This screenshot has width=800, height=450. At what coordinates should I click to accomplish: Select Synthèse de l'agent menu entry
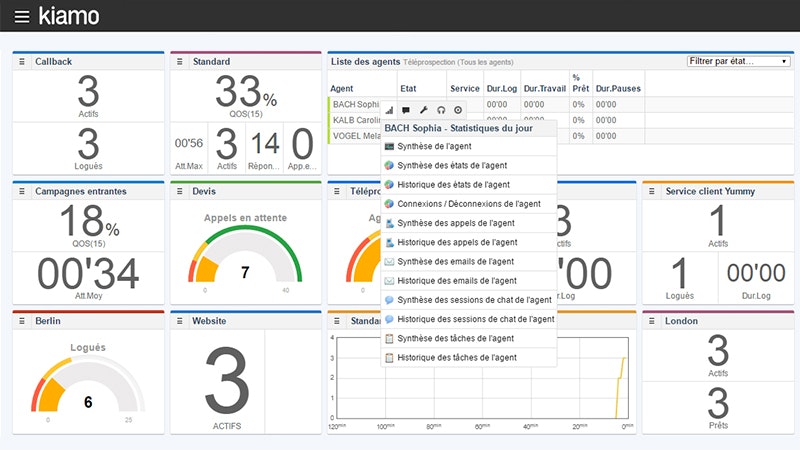click(x=468, y=146)
